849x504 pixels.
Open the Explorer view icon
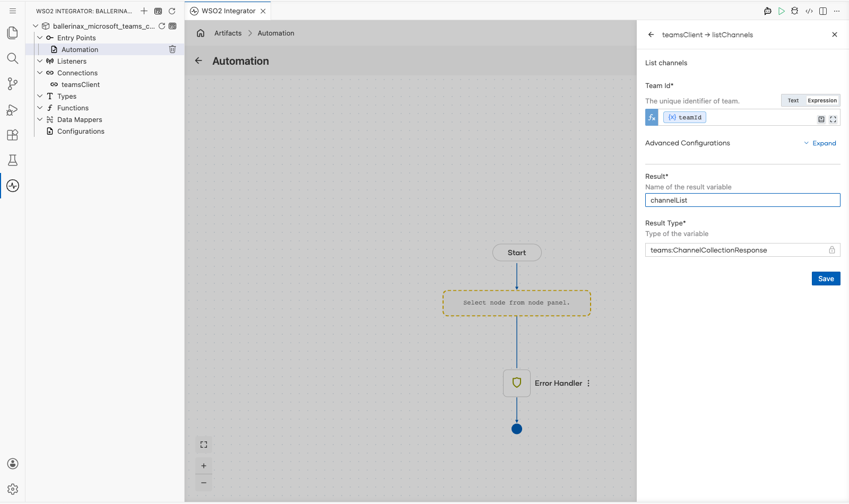(x=13, y=33)
